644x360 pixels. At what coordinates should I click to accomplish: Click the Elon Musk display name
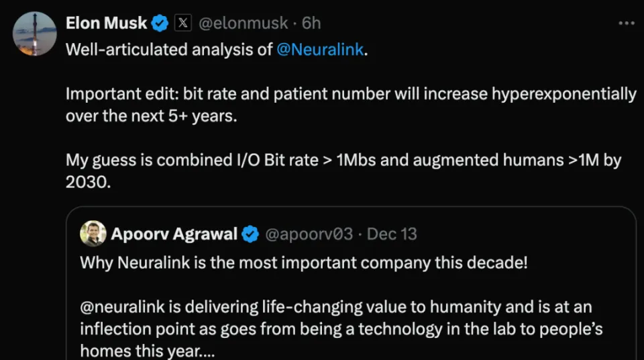[106, 24]
